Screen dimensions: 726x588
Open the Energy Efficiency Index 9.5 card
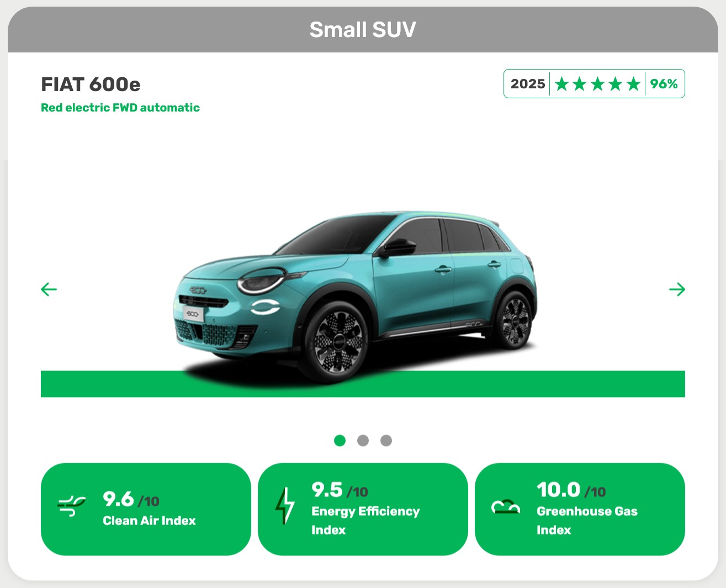[x=363, y=509]
